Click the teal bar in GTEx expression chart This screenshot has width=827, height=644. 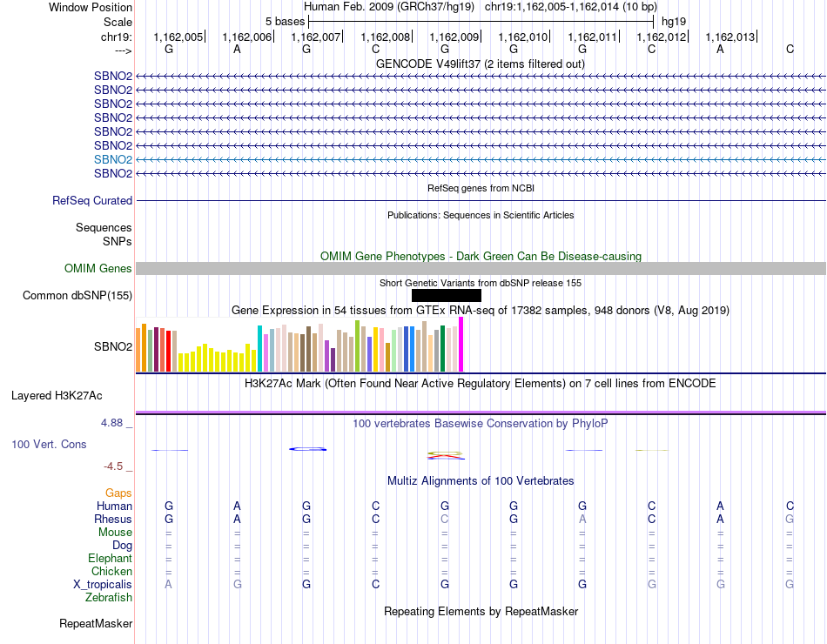coord(259,349)
